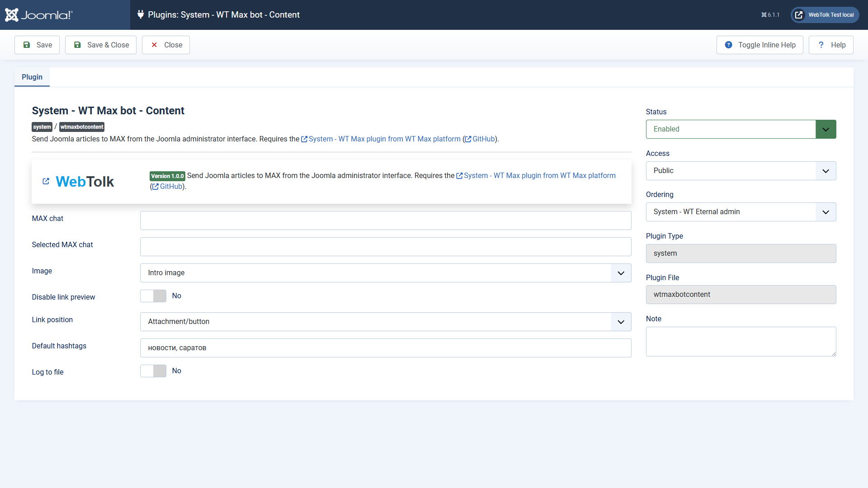Image resolution: width=868 pixels, height=488 pixels.
Task: Click the Save button
Action: [37, 45]
